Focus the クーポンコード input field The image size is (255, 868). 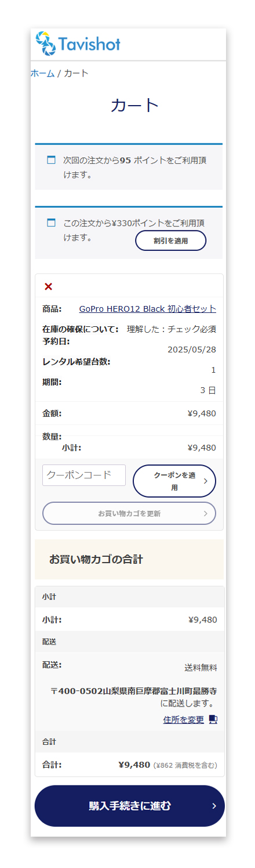click(x=84, y=475)
